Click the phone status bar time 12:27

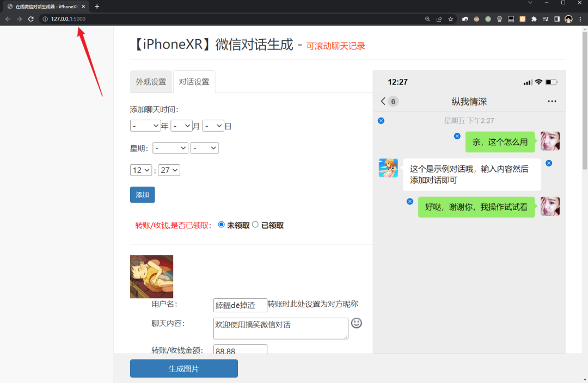coord(397,82)
